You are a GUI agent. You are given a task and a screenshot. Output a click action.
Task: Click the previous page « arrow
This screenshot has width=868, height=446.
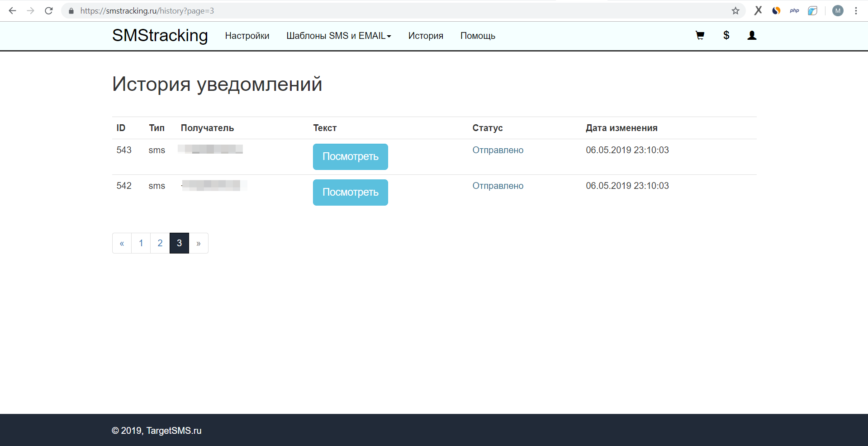(x=122, y=243)
